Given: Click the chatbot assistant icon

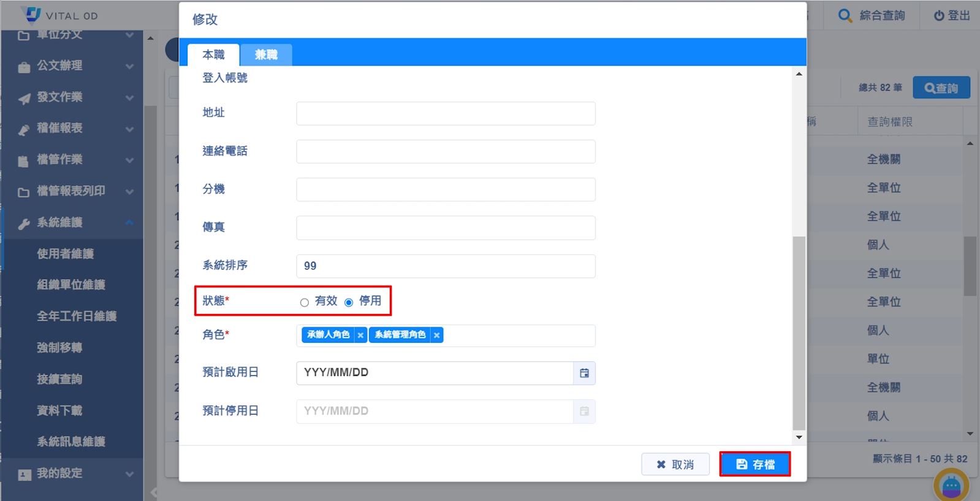Looking at the screenshot, I should click(x=951, y=486).
